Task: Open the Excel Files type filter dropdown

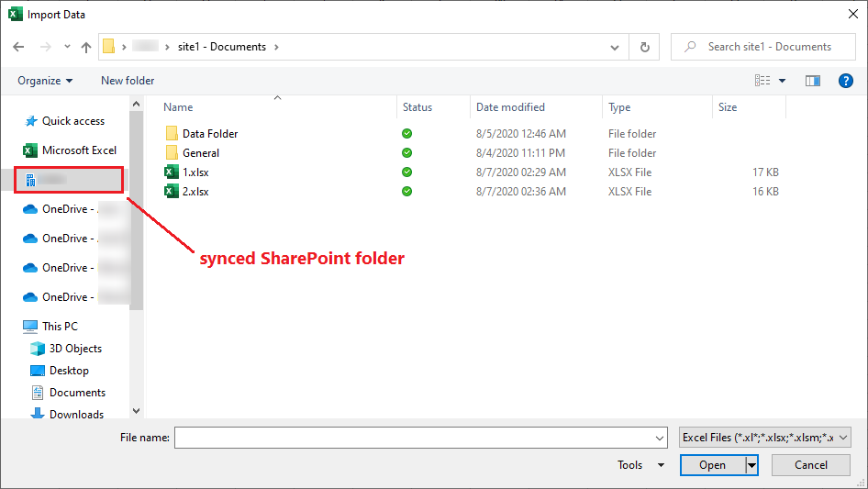Action: [x=765, y=438]
